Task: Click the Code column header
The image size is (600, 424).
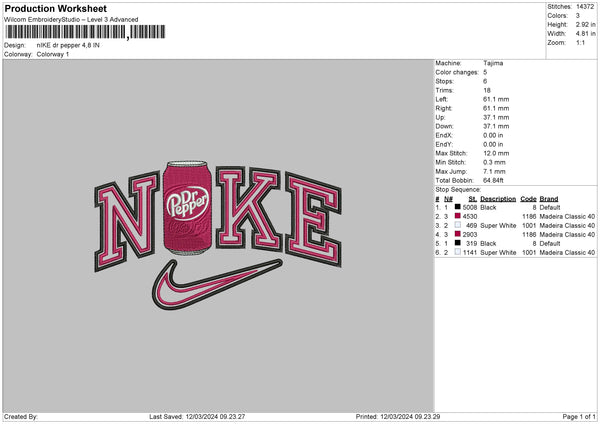Action: [528, 199]
